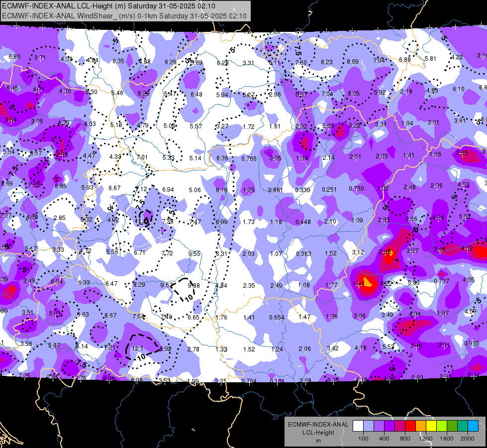This screenshot has width=487, height=448.
Task: Click the map value '7.94'
Action: (379, 61)
